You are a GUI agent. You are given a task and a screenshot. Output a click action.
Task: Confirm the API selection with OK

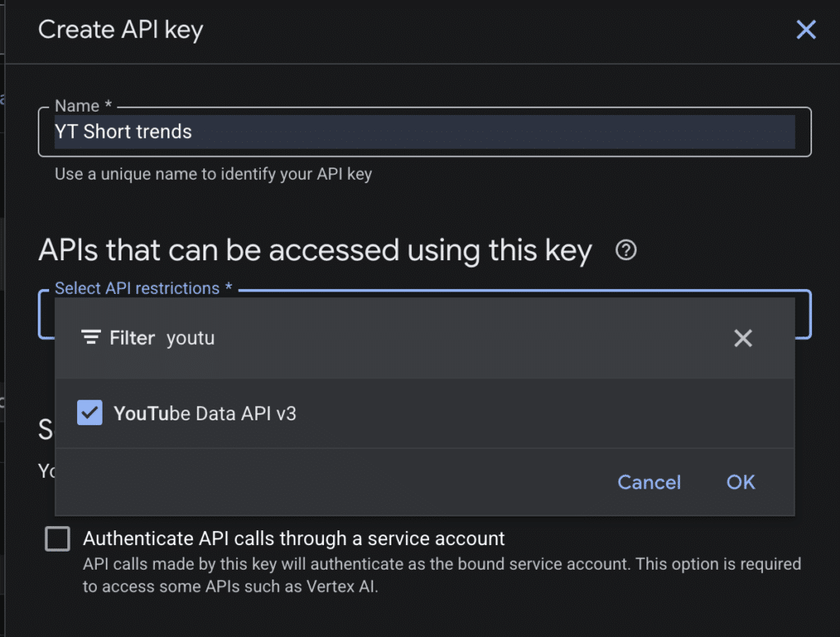[x=741, y=482]
